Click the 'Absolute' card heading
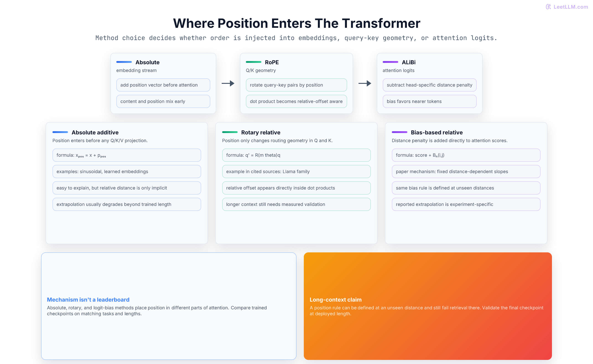This screenshot has width=593, height=364. click(147, 62)
